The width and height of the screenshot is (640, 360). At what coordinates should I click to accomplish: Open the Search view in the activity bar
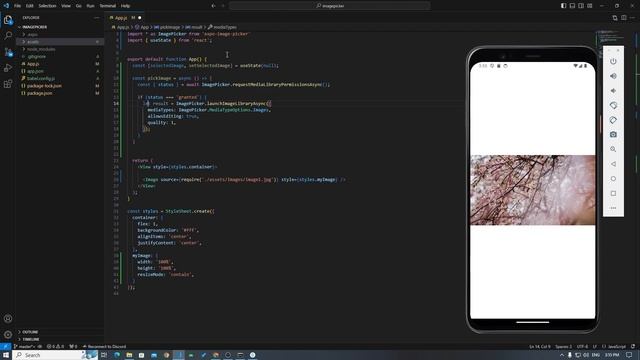(8, 36)
